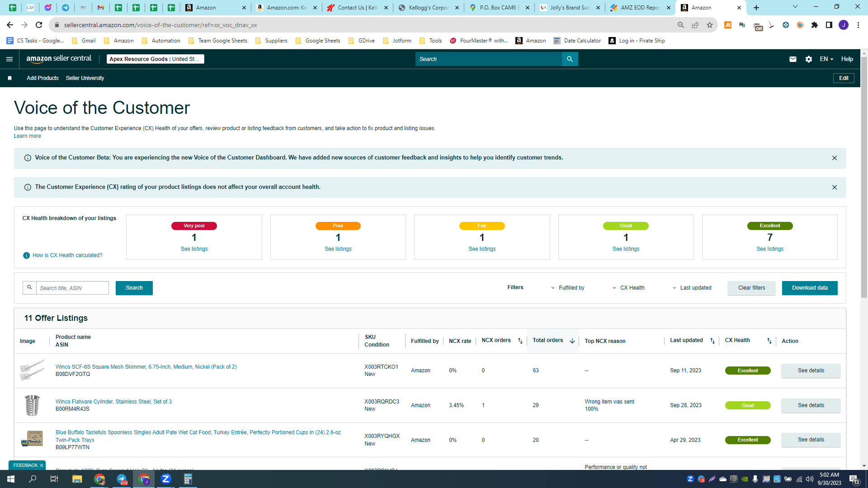Click the Edit button on the favorites bar
The image size is (868, 488).
click(844, 78)
